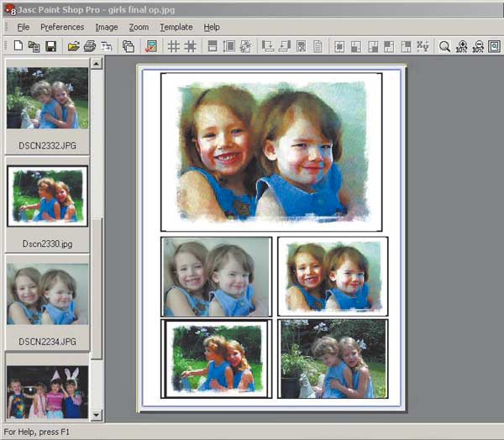504x440 pixels.
Task: Click the Zoom to fit icon
Action: (x=494, y=47)
